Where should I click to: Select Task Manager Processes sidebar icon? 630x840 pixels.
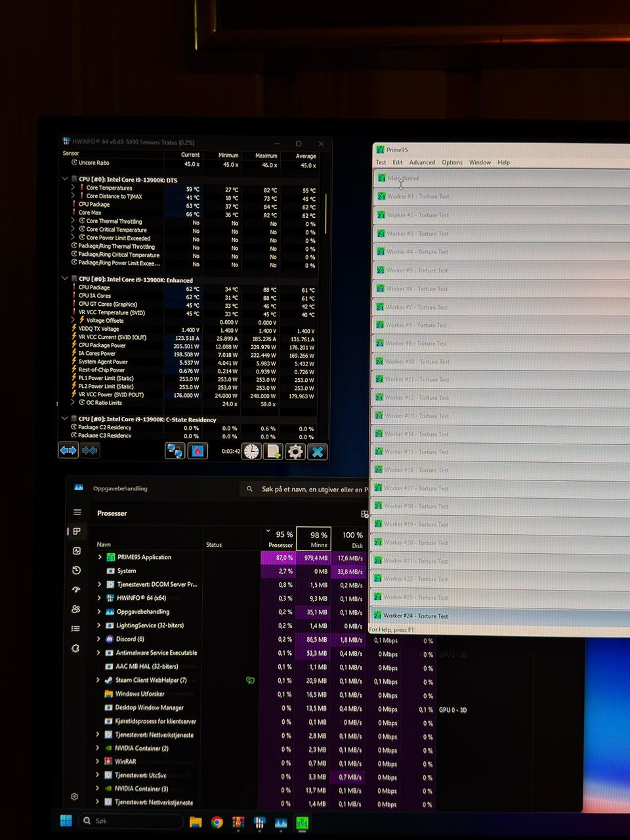point(77,532)
